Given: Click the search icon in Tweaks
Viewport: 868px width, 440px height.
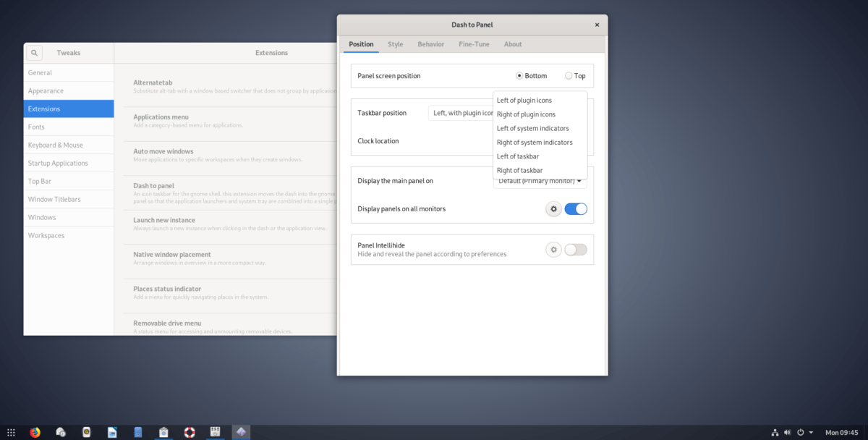Looking at the screenshot, I should (x=34, y=52).
